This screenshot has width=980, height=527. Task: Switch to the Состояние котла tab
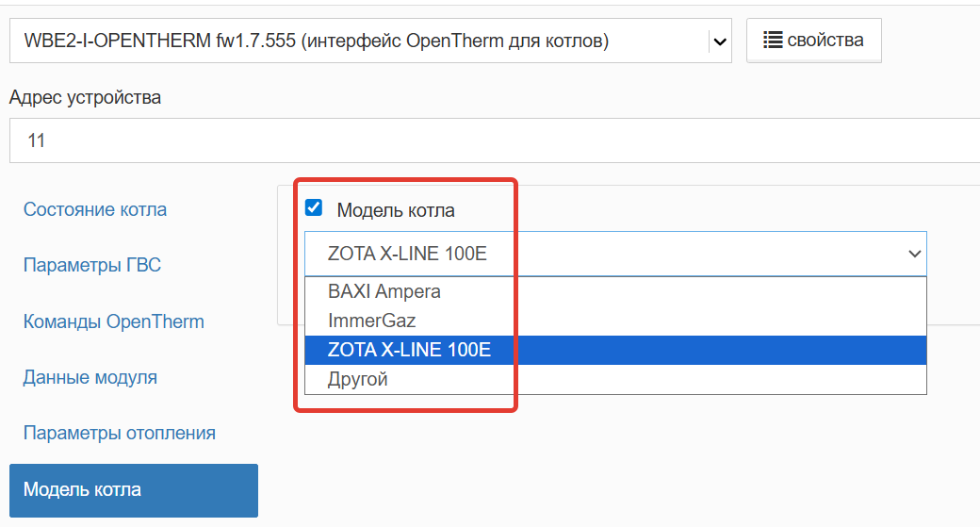[95, 209]
